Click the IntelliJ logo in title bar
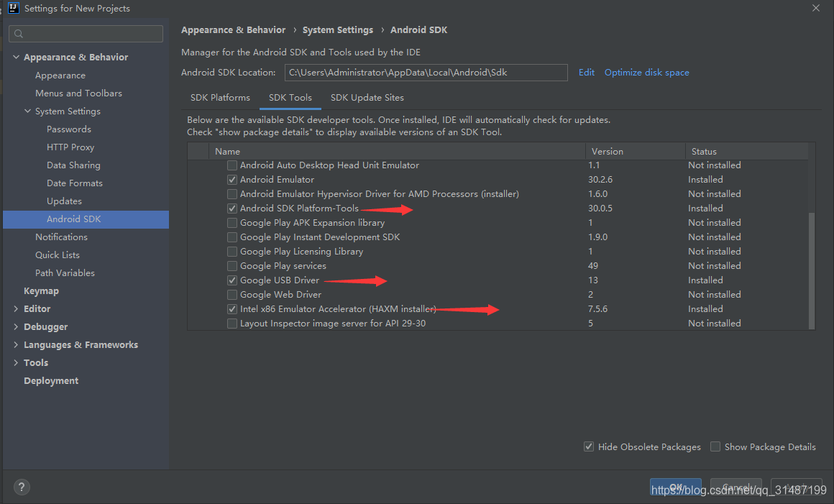The image size is (834, 504). pyautogui.click(x=14, y=8)
